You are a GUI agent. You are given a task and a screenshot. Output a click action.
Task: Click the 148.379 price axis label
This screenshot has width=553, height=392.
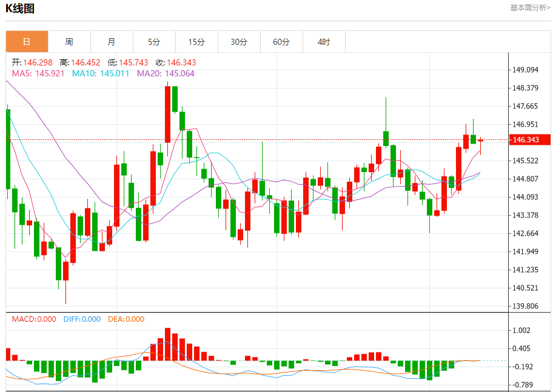pos(525,88)
